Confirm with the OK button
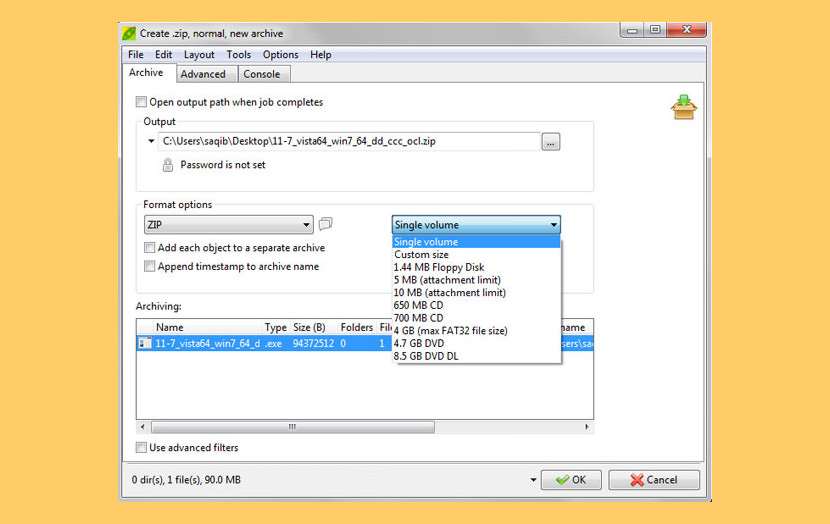This screenshot has width=830, height=524. click(x=571, y=480)
